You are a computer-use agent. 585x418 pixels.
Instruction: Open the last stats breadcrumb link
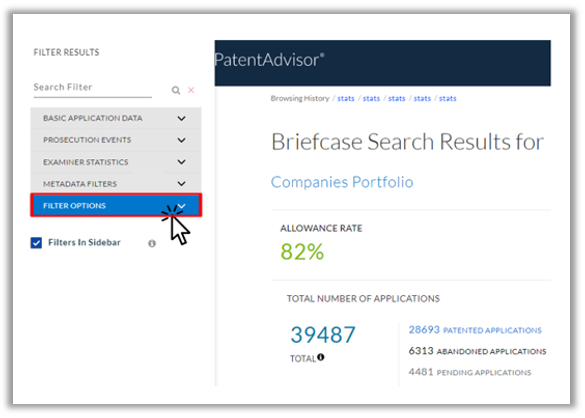pyautogui.click(x=447, y=98)
